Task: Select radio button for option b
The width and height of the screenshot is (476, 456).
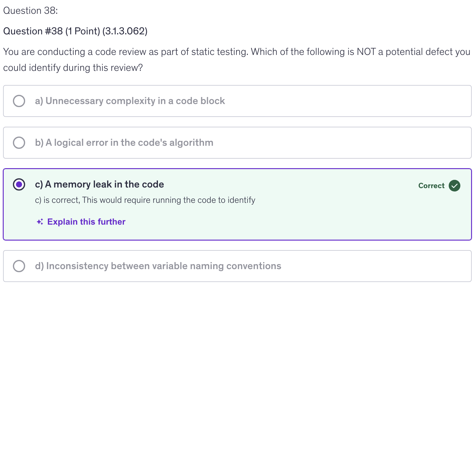Action: 19,143
